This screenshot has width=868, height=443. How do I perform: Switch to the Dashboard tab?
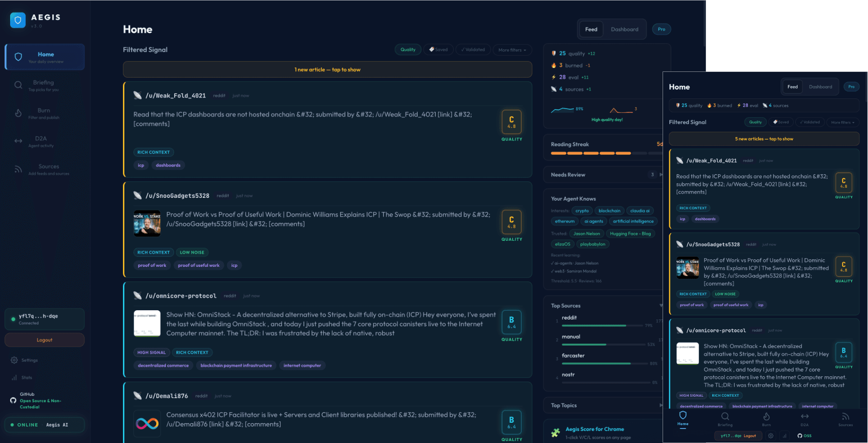[x=624, y=29]
